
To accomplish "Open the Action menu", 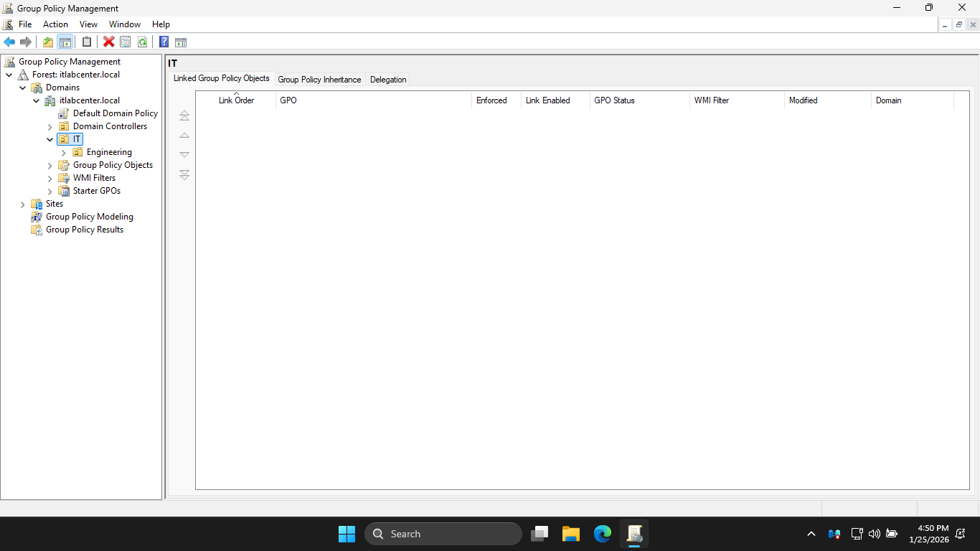I will pyautogui.click(x=55, y=24).
